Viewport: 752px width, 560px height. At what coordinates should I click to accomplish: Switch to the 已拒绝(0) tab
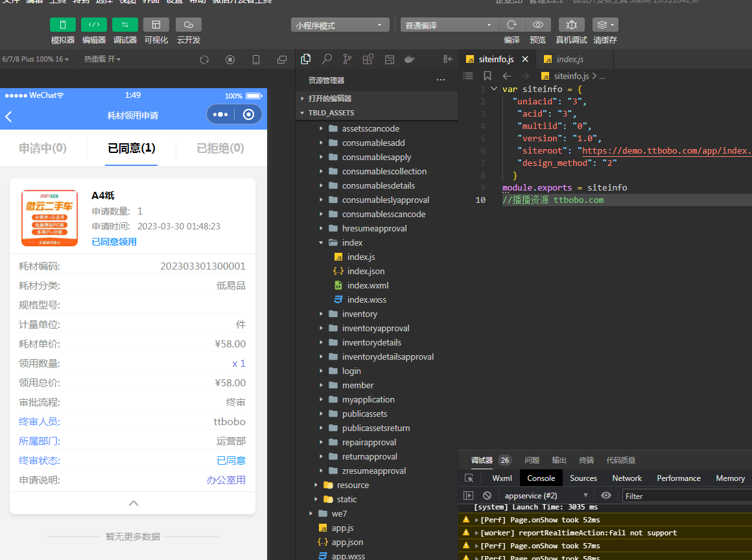[220, 148]
